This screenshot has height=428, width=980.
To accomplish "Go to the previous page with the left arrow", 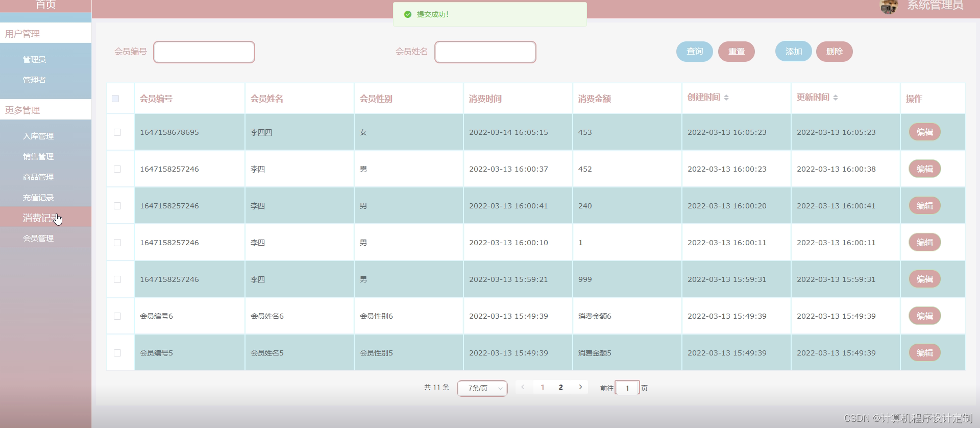I will [x=523, y=387].
